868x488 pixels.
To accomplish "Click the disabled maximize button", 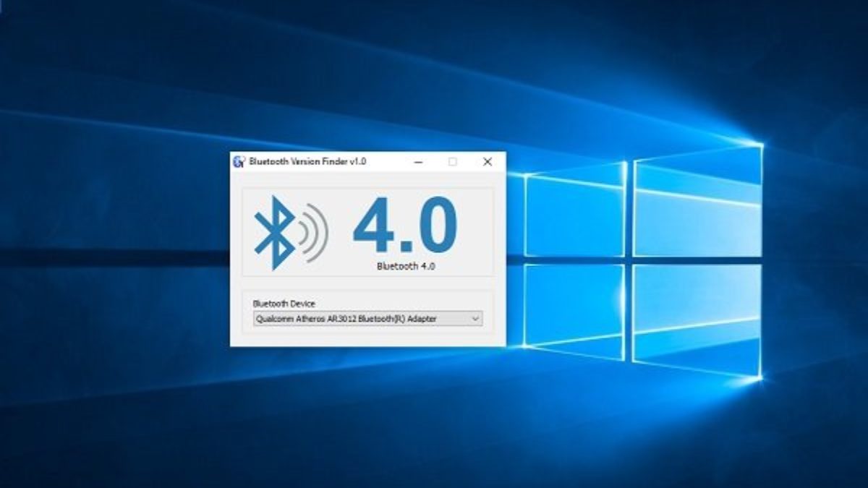I will (453, 162).
